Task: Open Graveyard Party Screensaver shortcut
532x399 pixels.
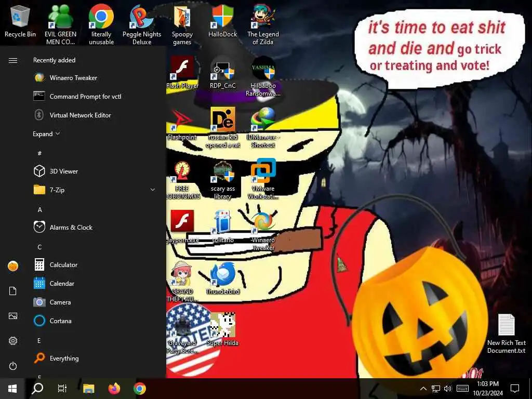Action: pos(182,333)
